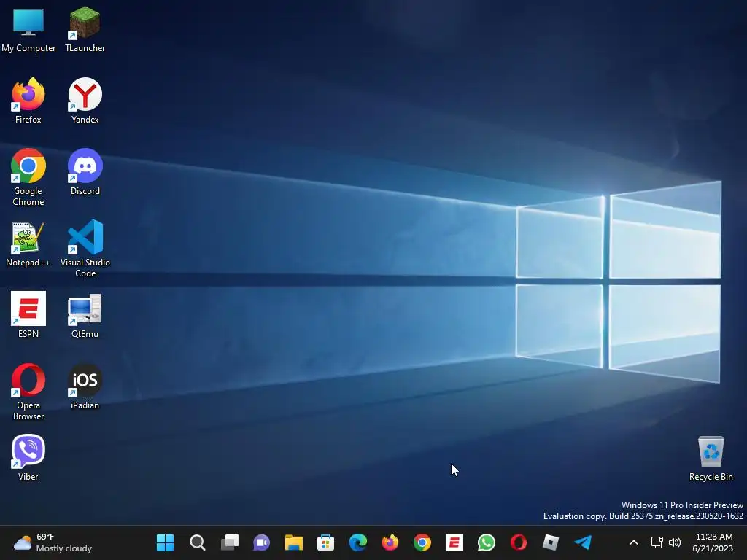Viewport: 747px width, 560px height.
Task: Select the iPadian desktop shortcut
Action: (x=85, y=386)
